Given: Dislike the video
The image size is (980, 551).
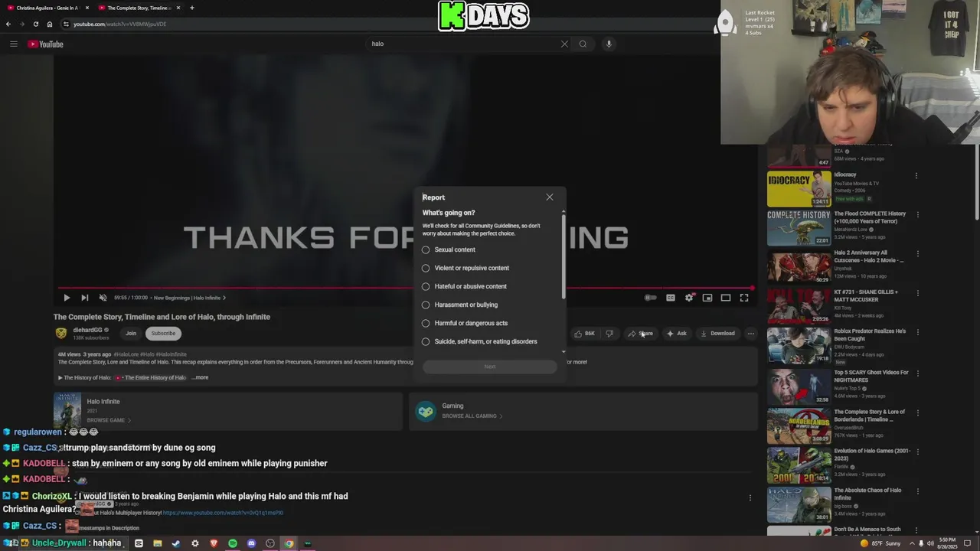Looking at the screenshot, I should (x=609, y=333).
